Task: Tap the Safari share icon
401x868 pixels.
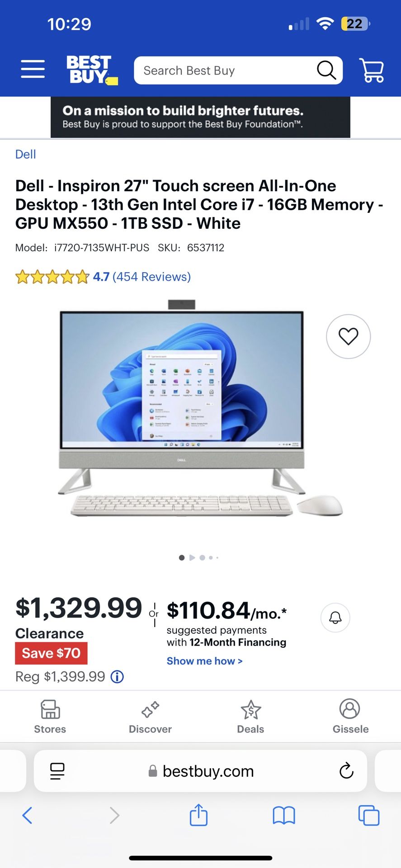Action: [198, 815]
